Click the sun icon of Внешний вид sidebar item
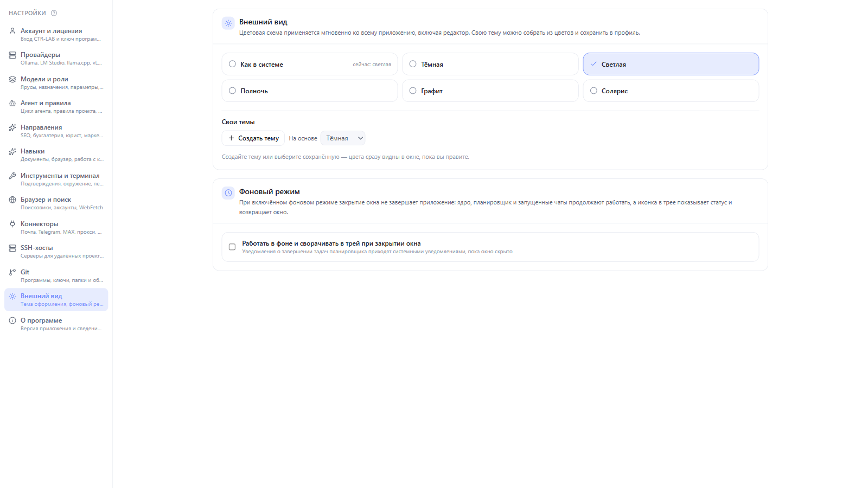The image size is (868, 488). click(12, 296)
